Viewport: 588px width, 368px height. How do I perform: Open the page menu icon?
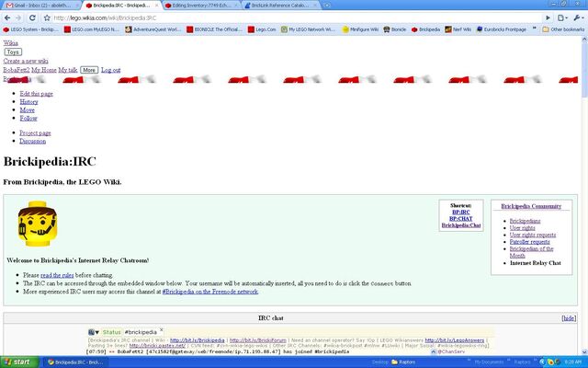click(x=562, y=17)
